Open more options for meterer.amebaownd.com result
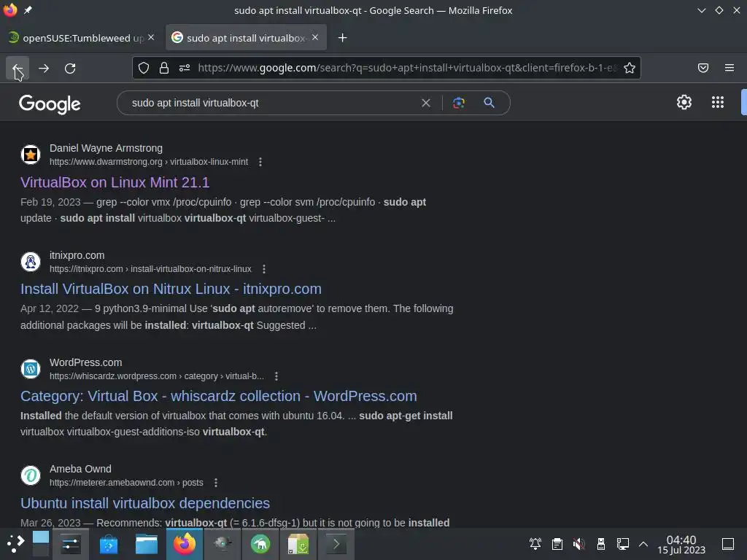This screenshot has height=560, width=747. coord(216,483)
